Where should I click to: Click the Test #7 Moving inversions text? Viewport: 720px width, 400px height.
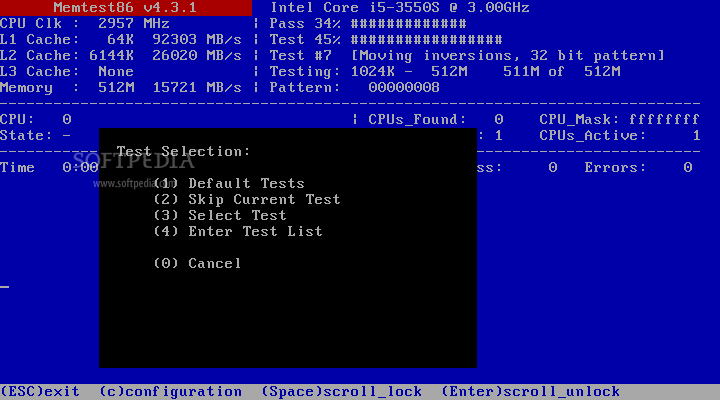(467, 56)
